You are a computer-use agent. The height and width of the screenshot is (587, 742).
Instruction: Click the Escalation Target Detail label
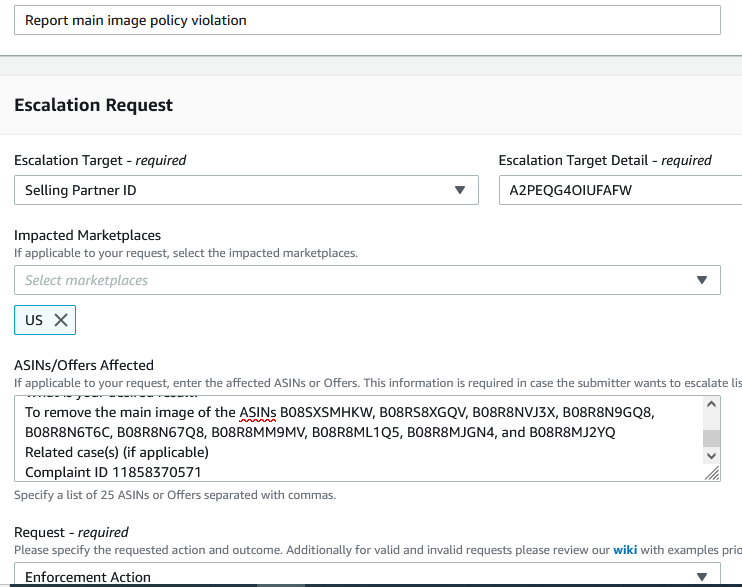point(605,160)
